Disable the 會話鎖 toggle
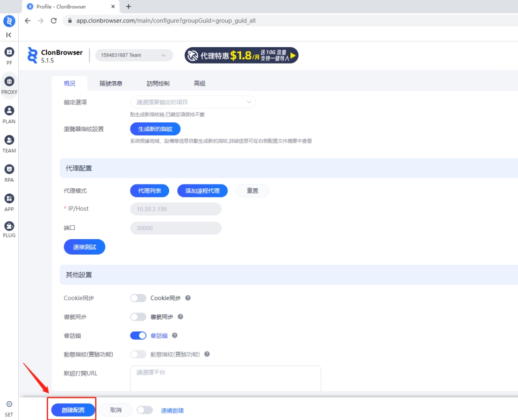The height and width of the screenshot is (420, 518). 138,335
